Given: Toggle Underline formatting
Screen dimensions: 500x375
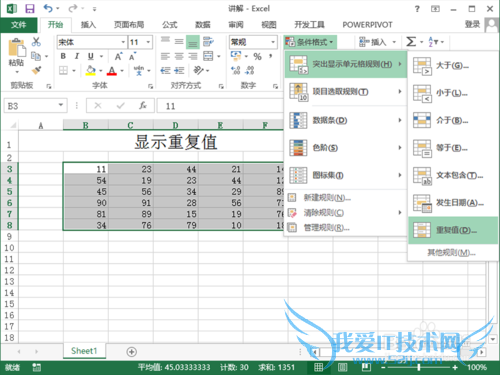Looking at the screenshot, I should pyautogui.click(x=91, y=56).
